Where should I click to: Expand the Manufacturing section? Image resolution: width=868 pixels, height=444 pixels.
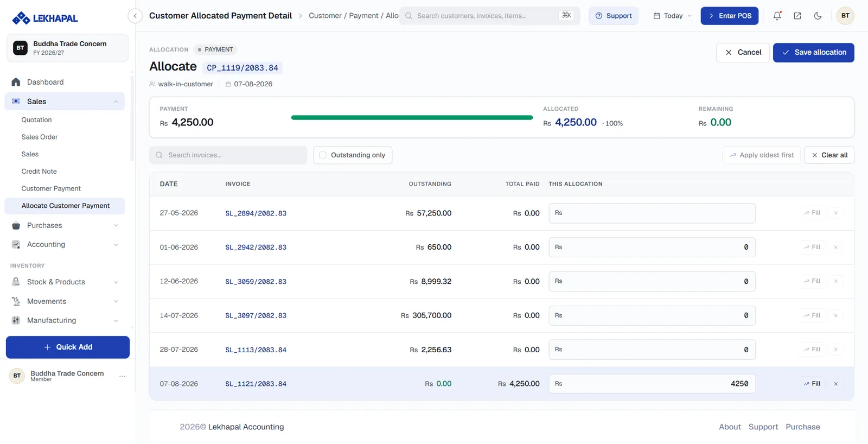click(116, 320)
